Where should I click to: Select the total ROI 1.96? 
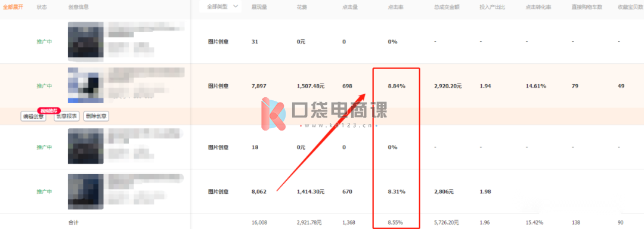click(484, 222)
